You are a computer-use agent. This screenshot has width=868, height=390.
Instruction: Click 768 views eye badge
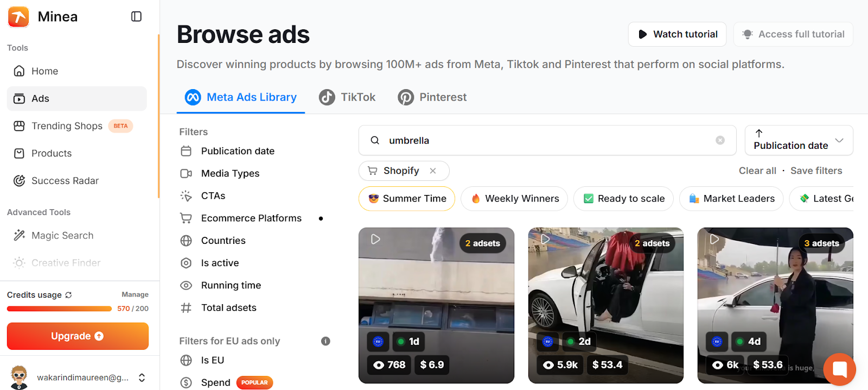(390, 364)
